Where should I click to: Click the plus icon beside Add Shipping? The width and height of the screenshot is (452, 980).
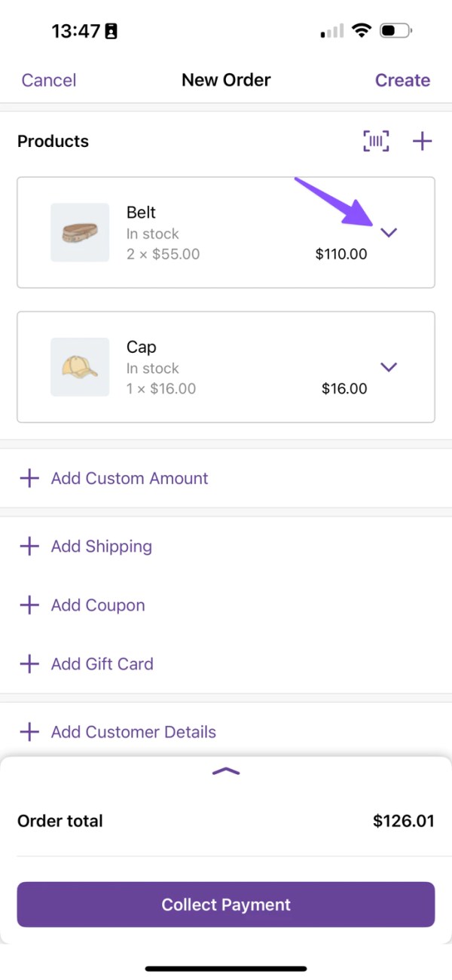click(x=29, y=547)
